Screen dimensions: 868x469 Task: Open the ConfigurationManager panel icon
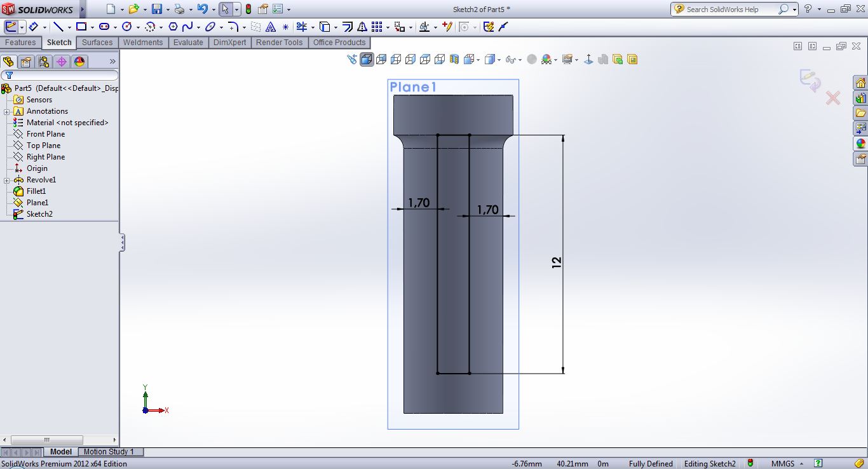43,62
